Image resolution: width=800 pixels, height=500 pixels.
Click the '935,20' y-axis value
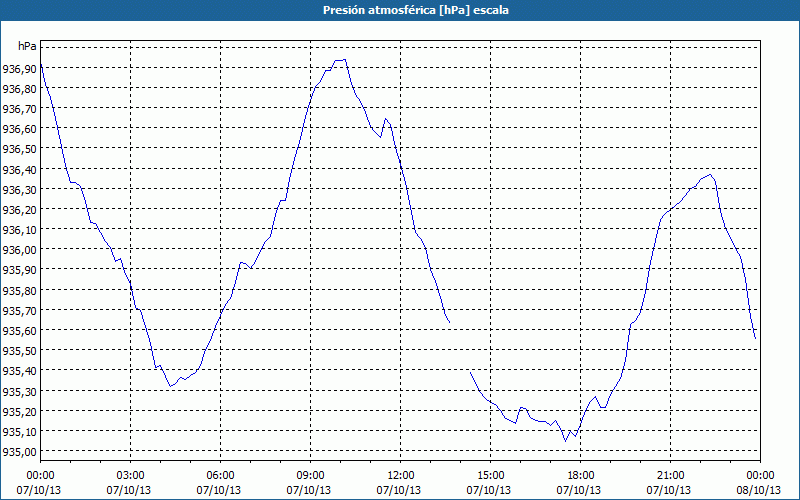[19, 411]
